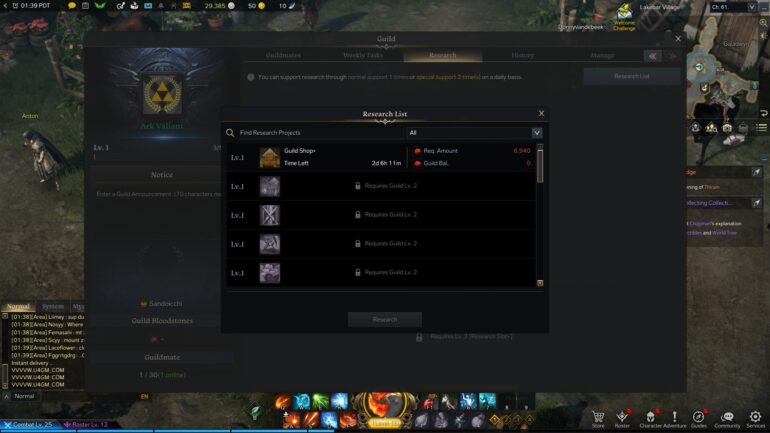This screenshot has width=770, height=433.
Task: Switch to the System chat tab
Action: 53,306
